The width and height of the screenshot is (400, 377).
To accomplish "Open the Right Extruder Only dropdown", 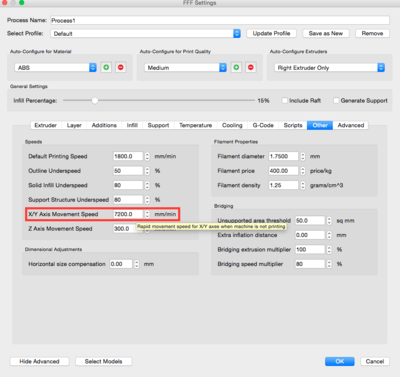I will click(330, 68).
